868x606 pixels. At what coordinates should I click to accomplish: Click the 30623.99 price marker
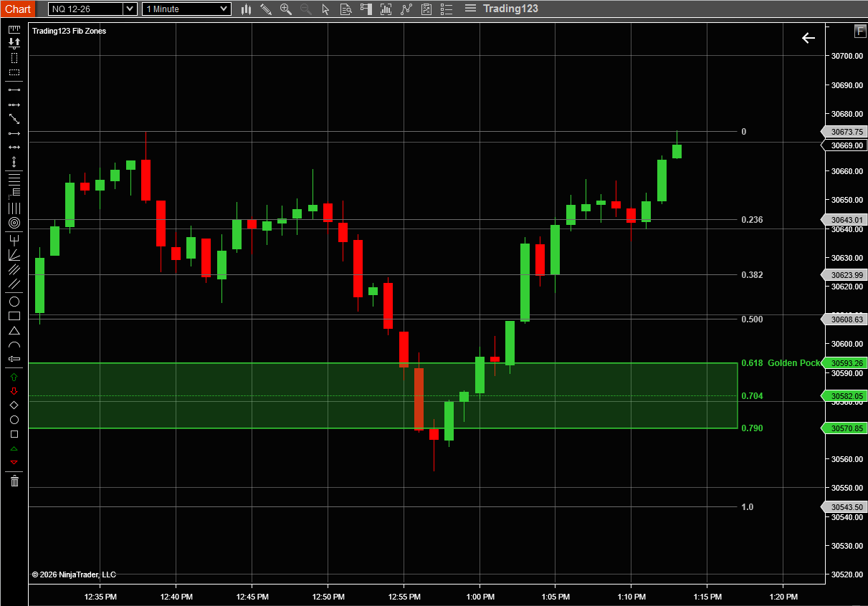844,275
